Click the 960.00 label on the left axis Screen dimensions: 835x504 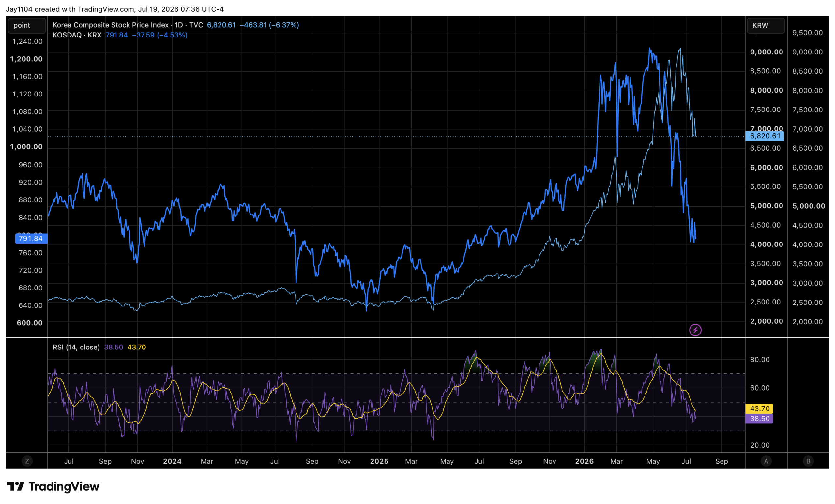pyautogui.click(x=31, y=165)
